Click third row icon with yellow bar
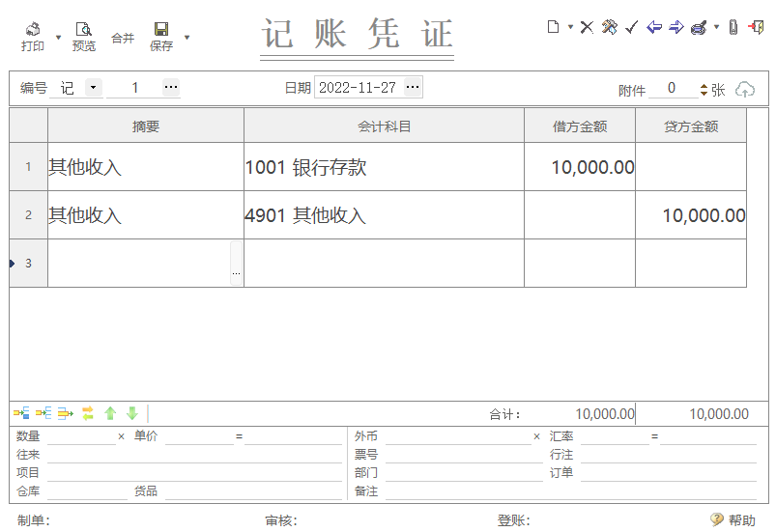 66,413
